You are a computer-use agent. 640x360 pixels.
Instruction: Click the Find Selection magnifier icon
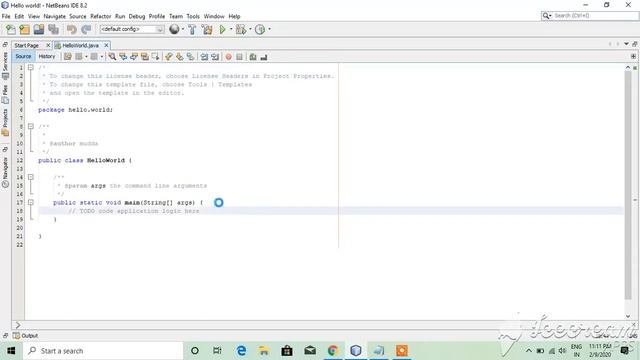coord(112,57)
